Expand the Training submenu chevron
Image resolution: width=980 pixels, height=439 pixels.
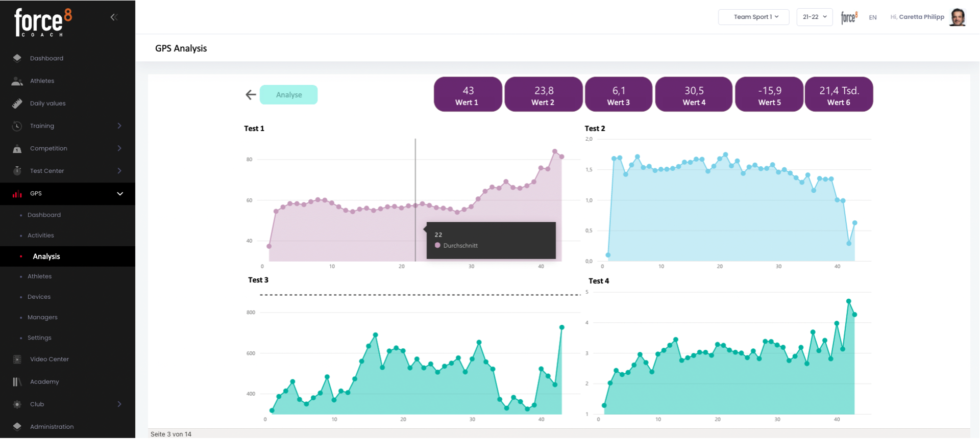coord(119,126)
